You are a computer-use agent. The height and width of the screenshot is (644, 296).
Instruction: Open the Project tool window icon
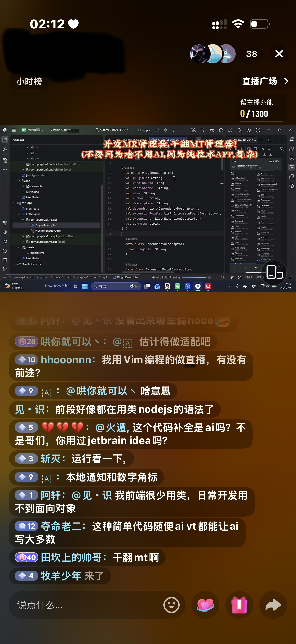coord(5,140)
